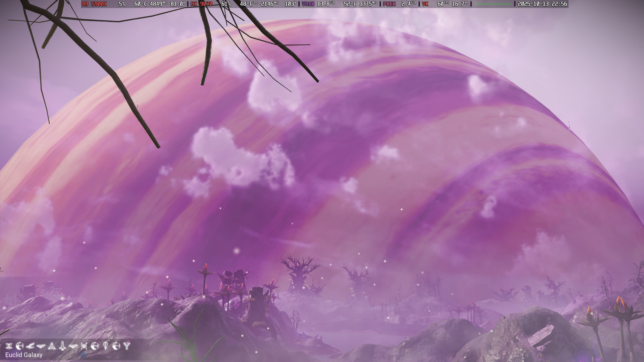Click the PMEM memory label
The image size is (644, 362).
point(389,4)
